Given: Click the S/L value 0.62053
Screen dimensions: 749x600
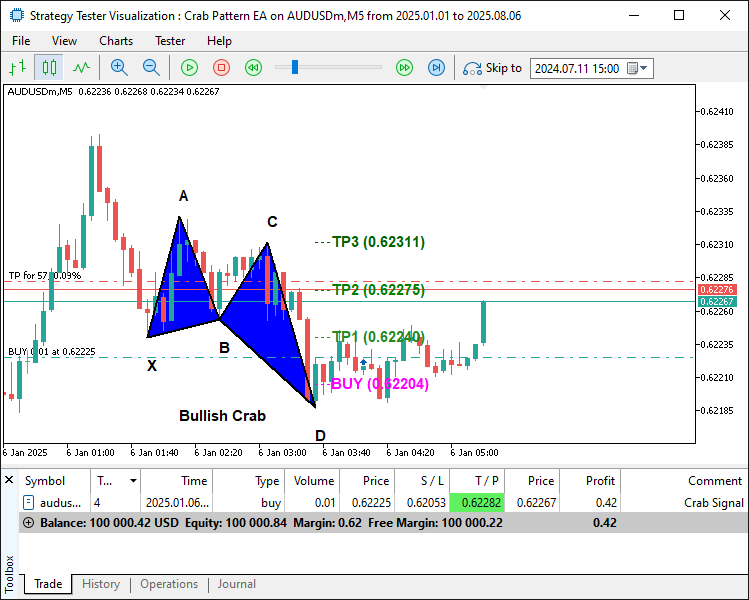Looking at the screenshot, I should 426,503.
